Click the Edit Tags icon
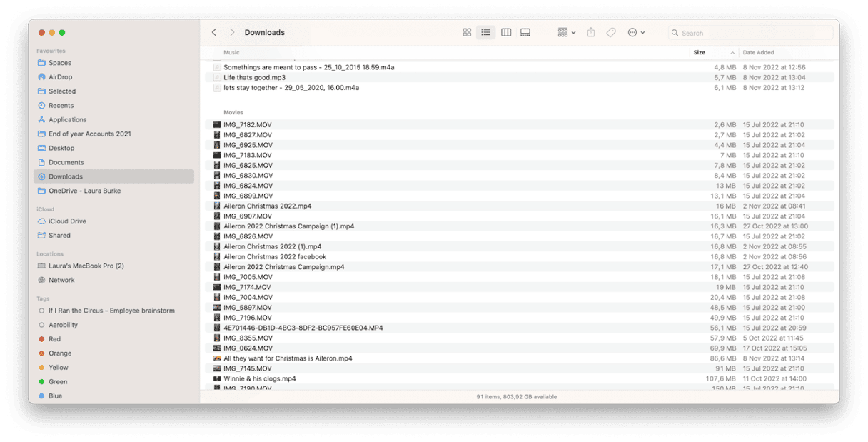This screenshot has width=868, height=442. (x=611, y=32)
